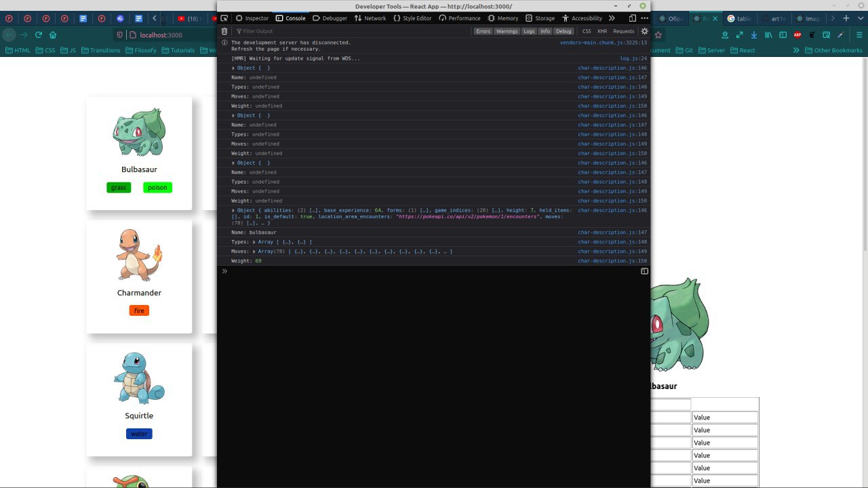Screen dimensions: 868x488
Task: Open the Transitions bookmark folder
Action: 100,50
